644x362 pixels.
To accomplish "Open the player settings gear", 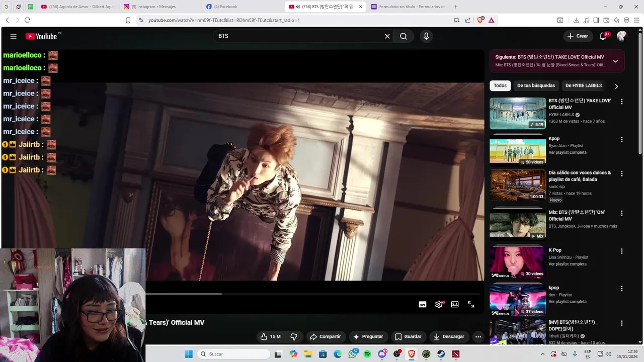I will pos(439,304).
